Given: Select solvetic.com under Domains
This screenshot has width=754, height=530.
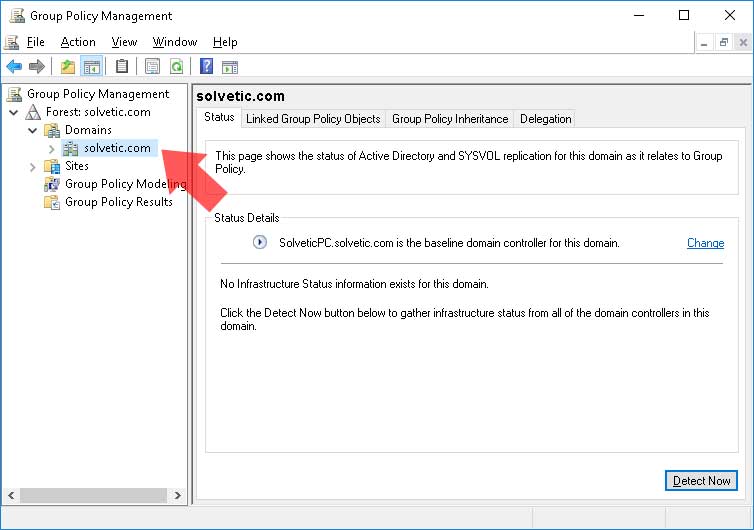Looking at the screenshot, I should coord(117,148).
